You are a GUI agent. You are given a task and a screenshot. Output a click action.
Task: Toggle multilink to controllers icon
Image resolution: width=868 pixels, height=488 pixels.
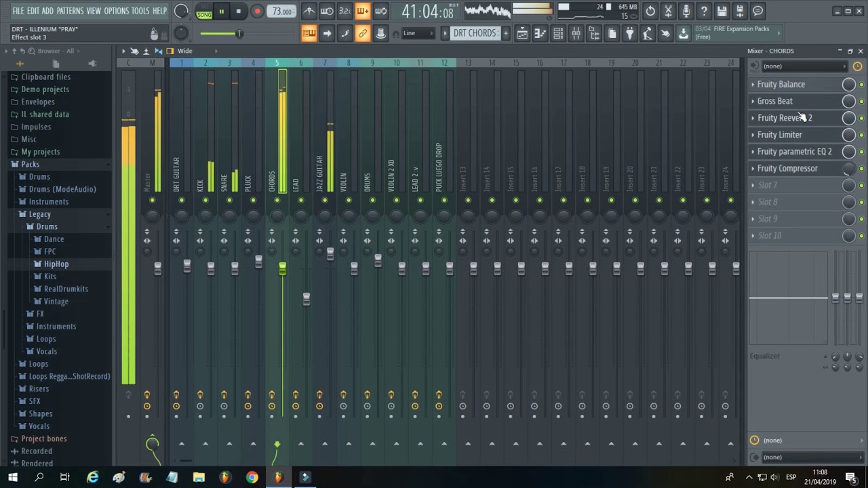click(363, 33)
